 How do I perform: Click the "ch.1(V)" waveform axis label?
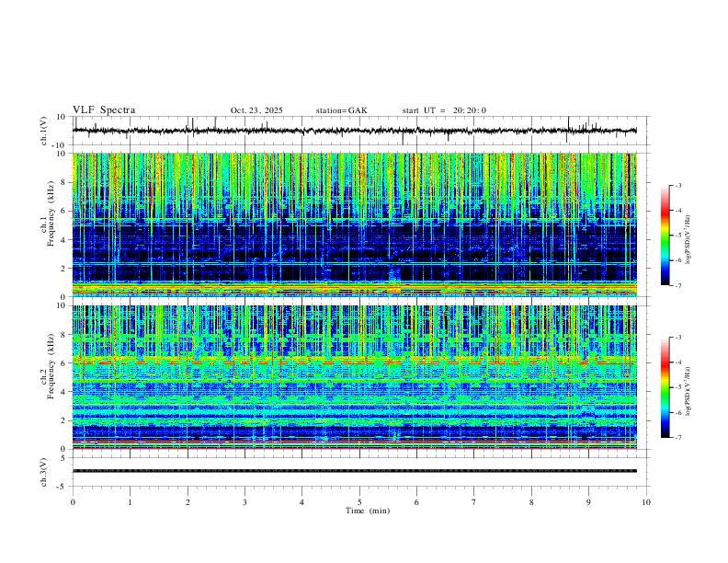click(44, 131)
